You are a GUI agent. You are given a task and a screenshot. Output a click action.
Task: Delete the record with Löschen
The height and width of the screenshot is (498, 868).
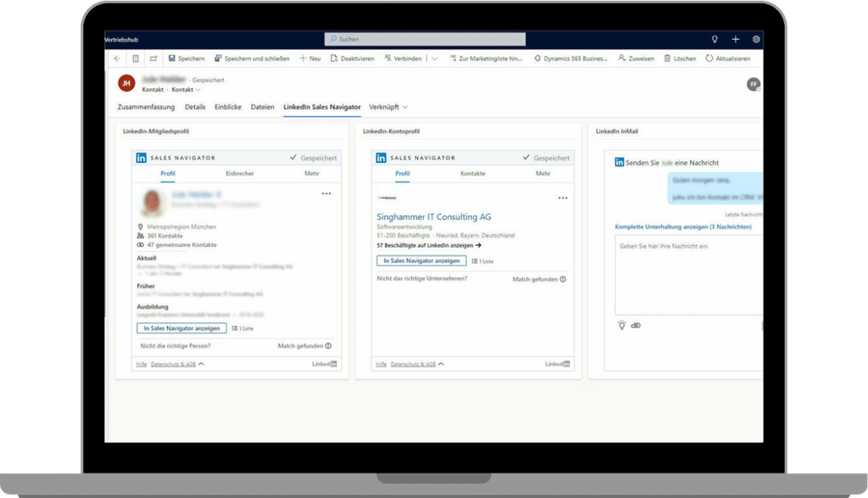coord(680,59)
